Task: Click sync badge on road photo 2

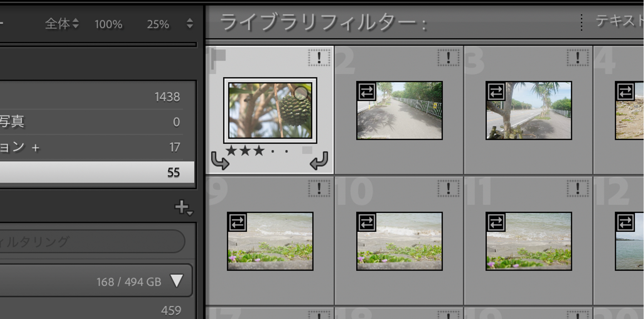Action: click(366, 92)
